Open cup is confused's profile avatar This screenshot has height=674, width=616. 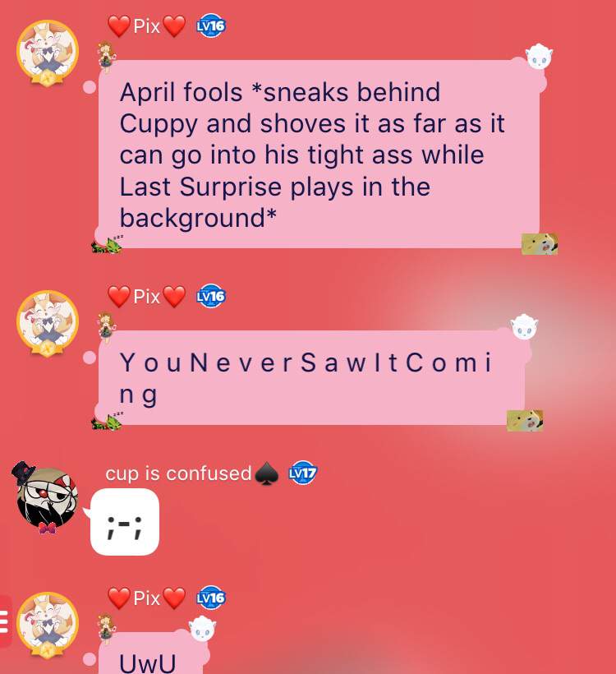click(x=46, y=498)
